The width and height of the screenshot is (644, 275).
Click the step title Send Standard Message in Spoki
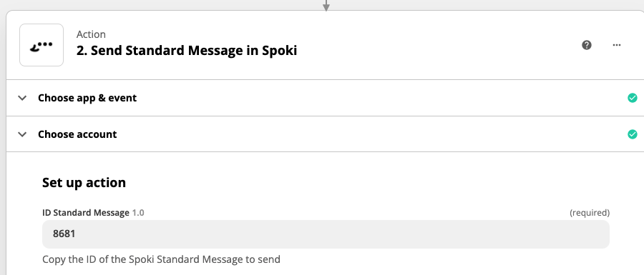click(x=187, y=51)
